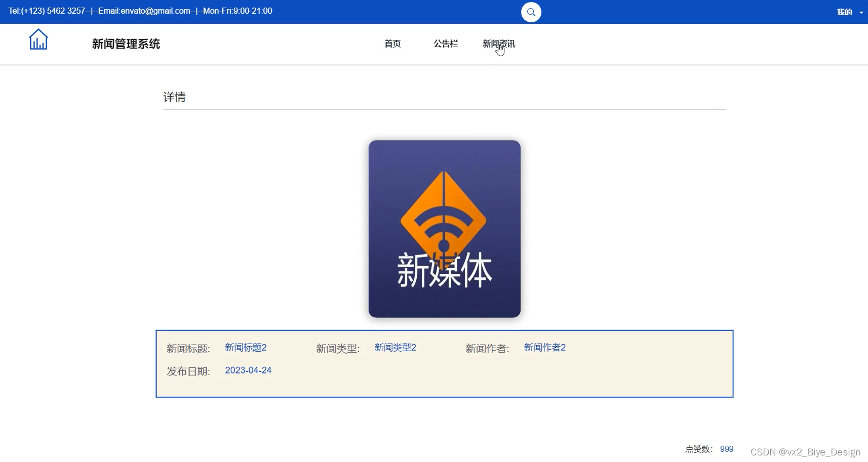The width and height of the screenshot is (868, 462).
Task: Open the 新闻资讯 menu item
Action: click(499, 44)
